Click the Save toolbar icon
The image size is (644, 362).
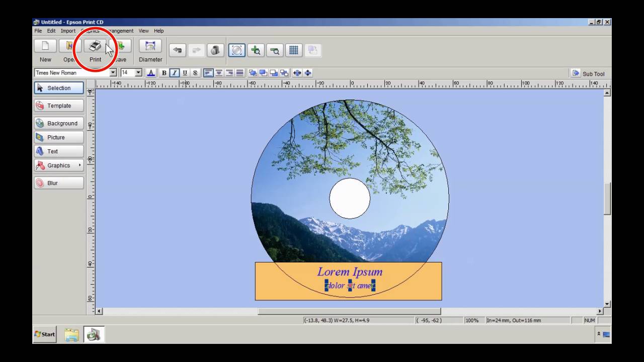(x=120, y=46)
